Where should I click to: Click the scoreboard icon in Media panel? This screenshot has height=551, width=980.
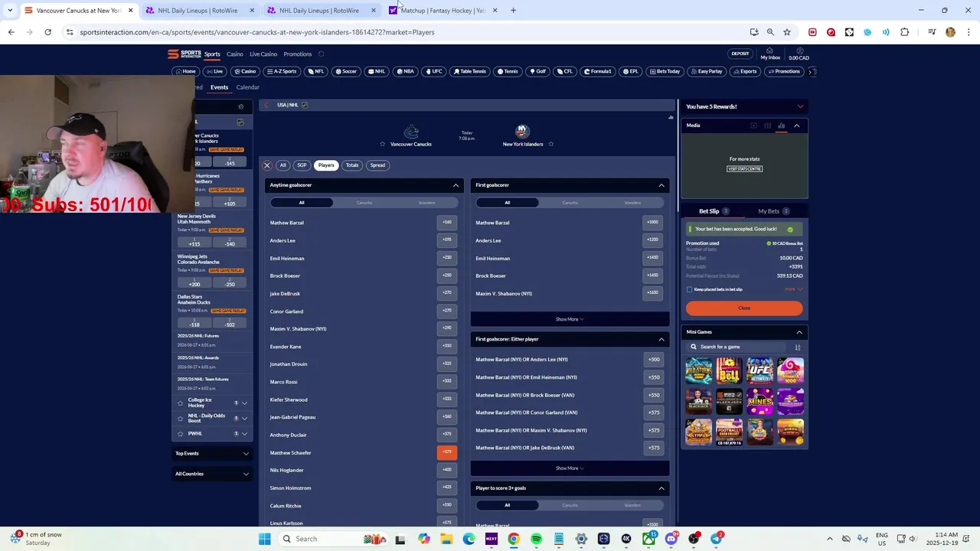point(767,126)
